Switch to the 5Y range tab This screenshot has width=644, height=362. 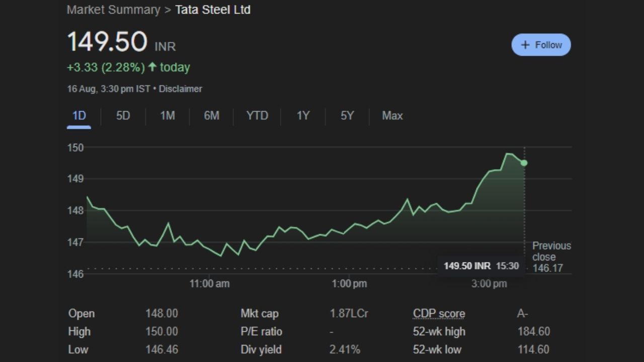point(347,116)
